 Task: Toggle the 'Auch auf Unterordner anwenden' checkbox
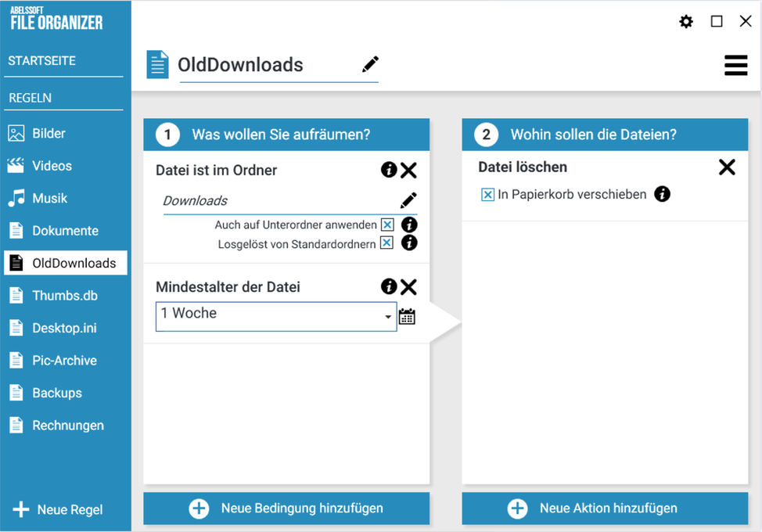pos(386,225)
